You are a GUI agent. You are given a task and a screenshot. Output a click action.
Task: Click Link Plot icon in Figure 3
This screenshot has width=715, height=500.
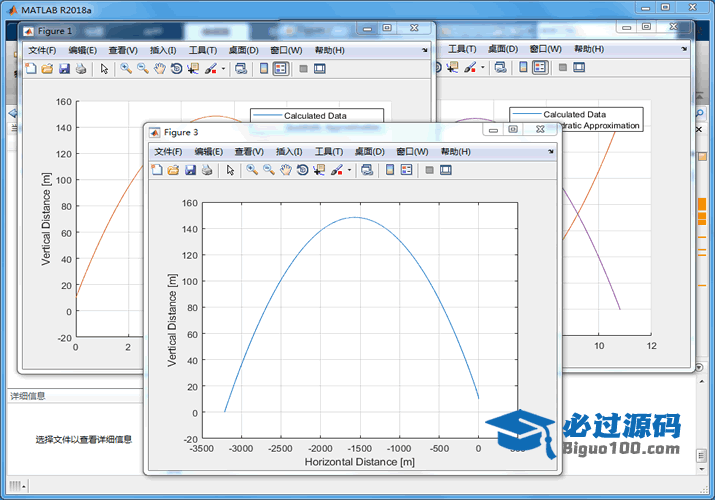point(367,170)
